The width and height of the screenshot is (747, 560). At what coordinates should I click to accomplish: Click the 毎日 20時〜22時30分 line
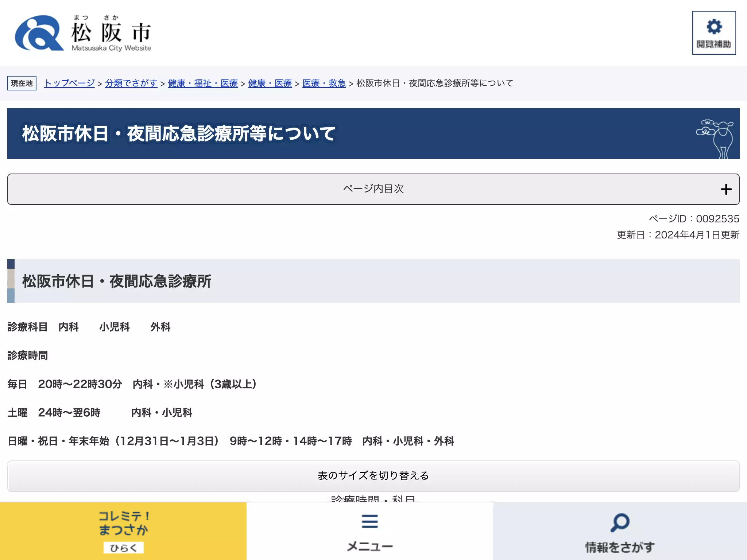(132, 384)
